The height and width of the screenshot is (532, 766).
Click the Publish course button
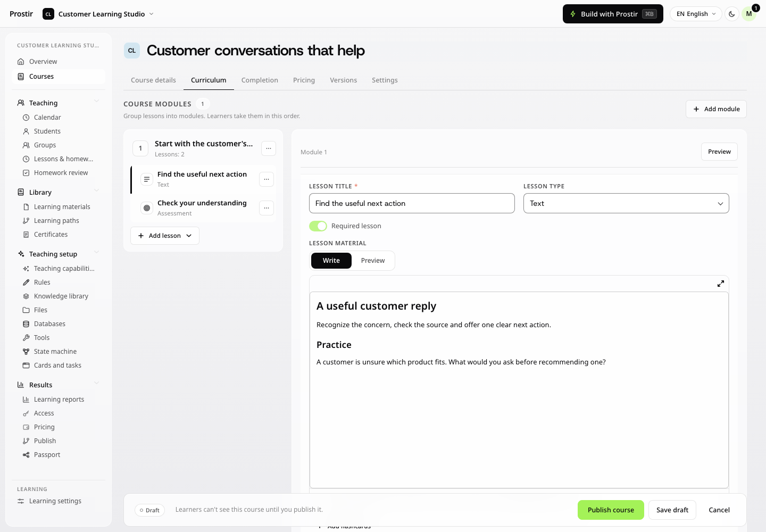click(611, 510)
